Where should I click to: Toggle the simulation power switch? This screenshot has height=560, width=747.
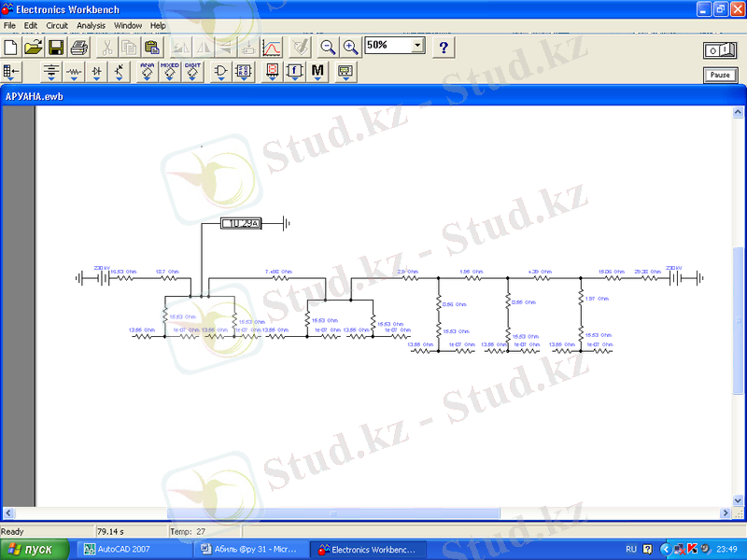pyautogui.click(x=720, y=50)
